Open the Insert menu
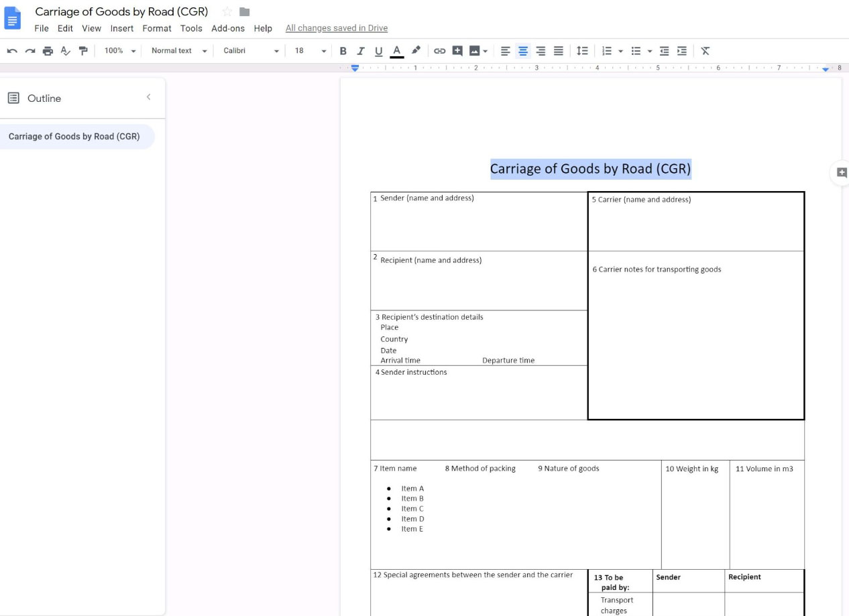 point(122,28)
